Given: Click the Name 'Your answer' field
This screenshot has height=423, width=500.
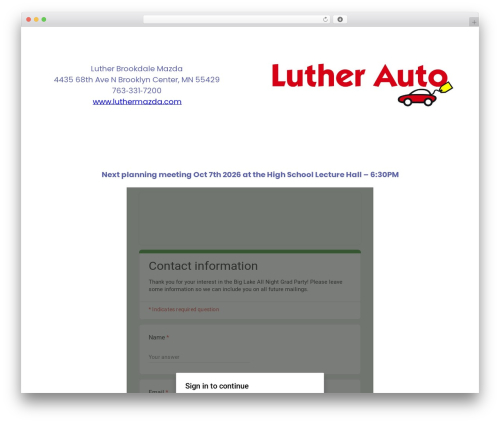Looking at the screenshot, I should [199, 357].
